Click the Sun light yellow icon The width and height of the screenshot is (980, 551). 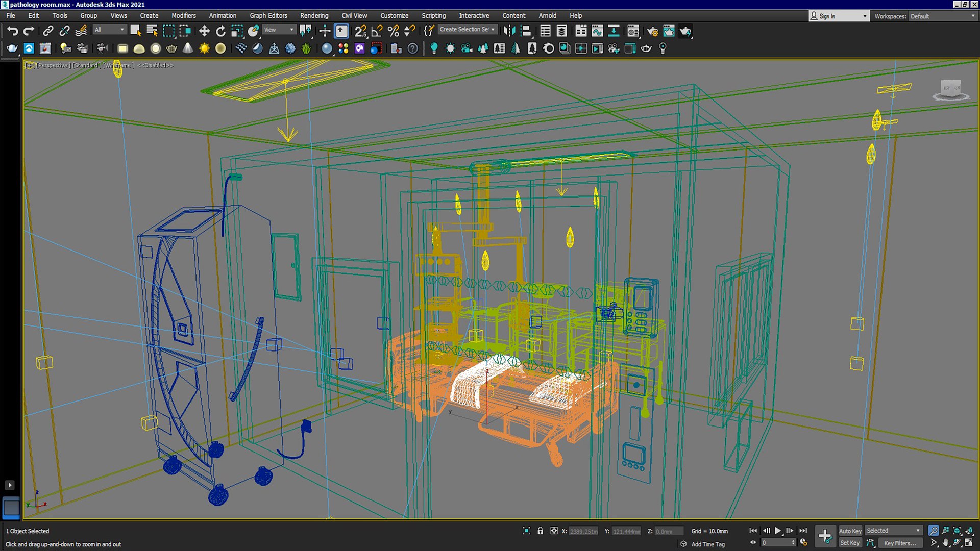coord(204,48)
